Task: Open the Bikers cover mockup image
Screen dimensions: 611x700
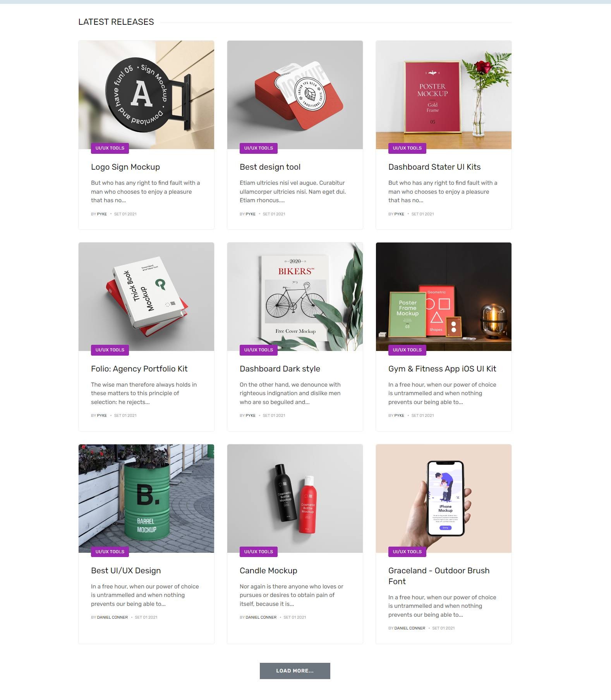Action: (x=295, y=296)
